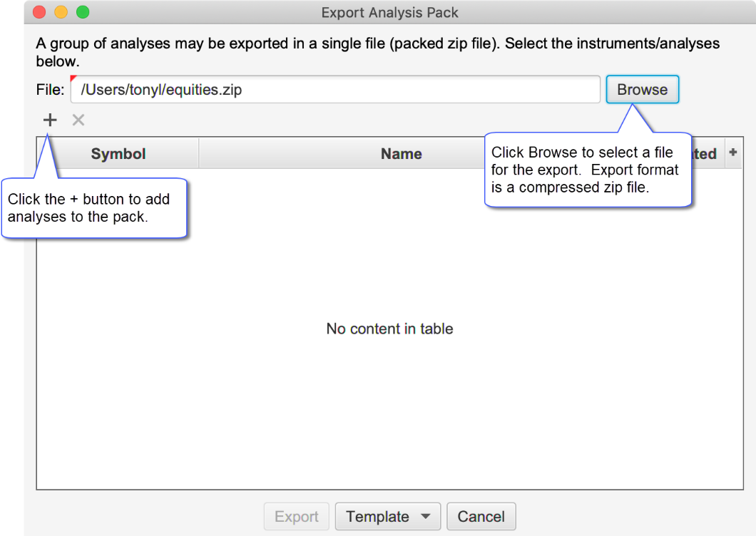Open the Template dropdown menu
Screen dimensions: 756x536
point(388,517)
